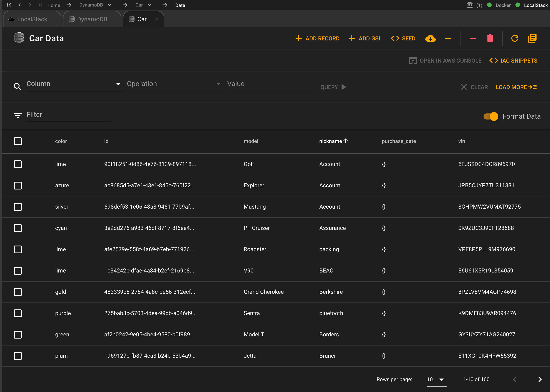Sort by the id column header
The height and width of the screenshot is (392, 550).
(106, 141)
